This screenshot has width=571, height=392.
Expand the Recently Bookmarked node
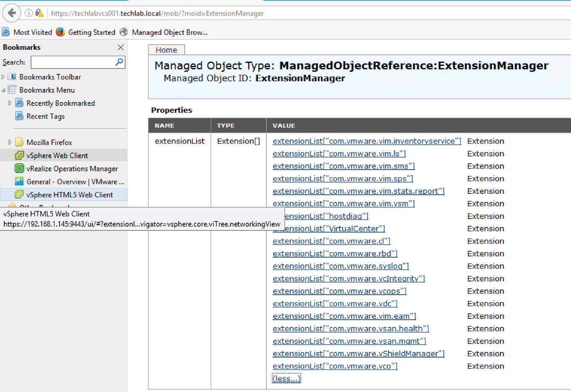pos(10,103)
